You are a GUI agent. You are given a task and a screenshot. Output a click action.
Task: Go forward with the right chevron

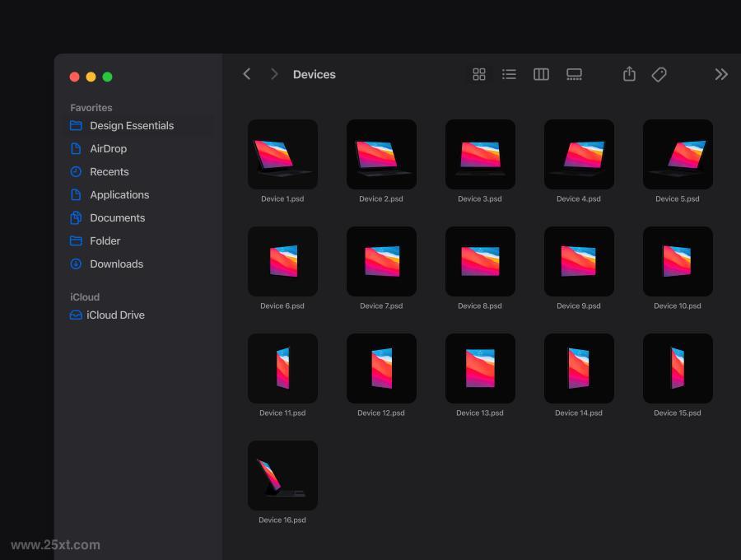[274, 74]
